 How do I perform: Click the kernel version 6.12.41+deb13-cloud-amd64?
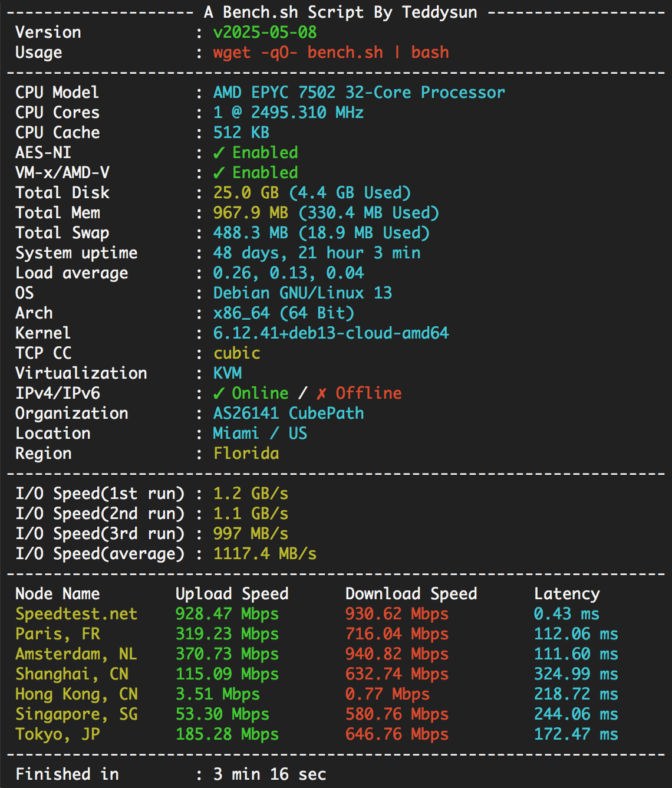[331, 333]
